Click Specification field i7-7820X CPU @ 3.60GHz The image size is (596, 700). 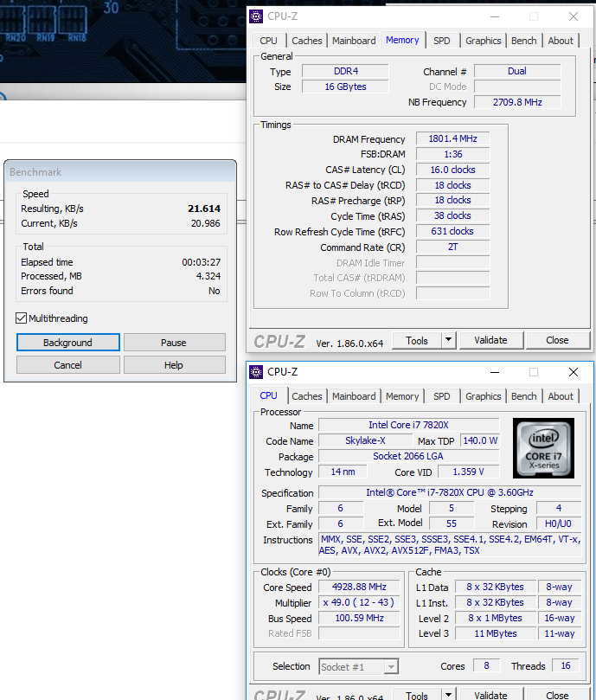click(450, 492)
